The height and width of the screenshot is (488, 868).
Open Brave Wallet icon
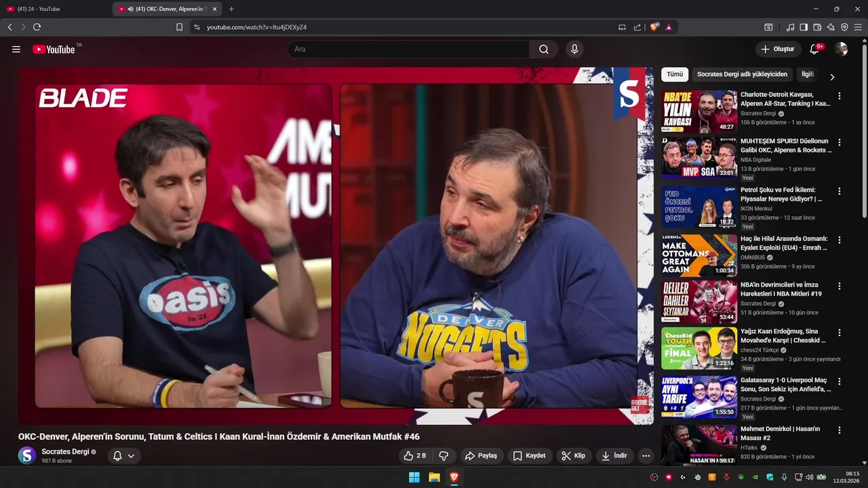817,27
